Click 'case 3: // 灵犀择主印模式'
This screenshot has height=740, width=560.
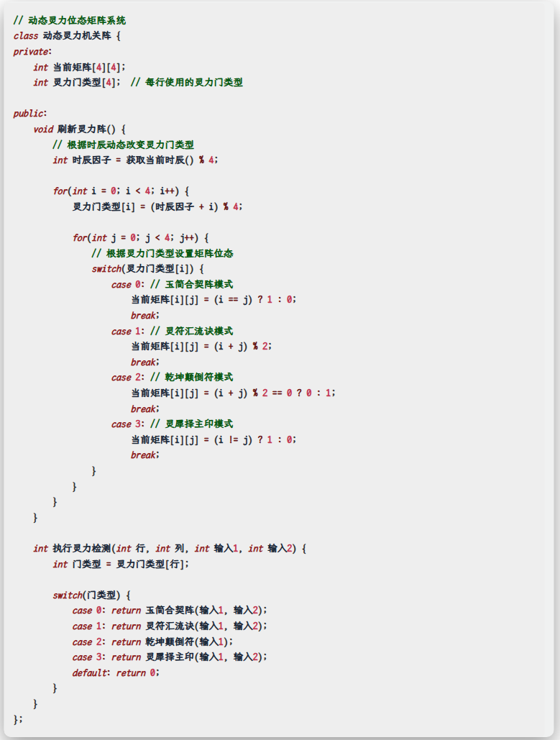pos(173,424)
